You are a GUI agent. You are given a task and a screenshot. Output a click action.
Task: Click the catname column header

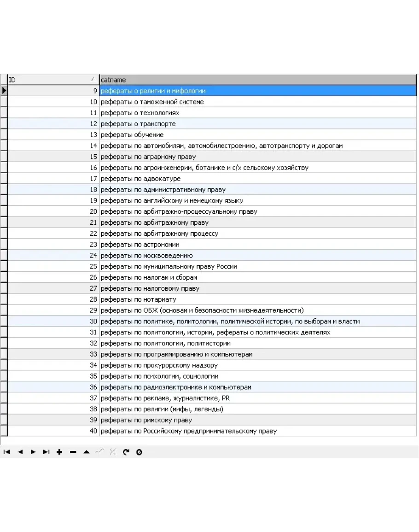[258, 80]
